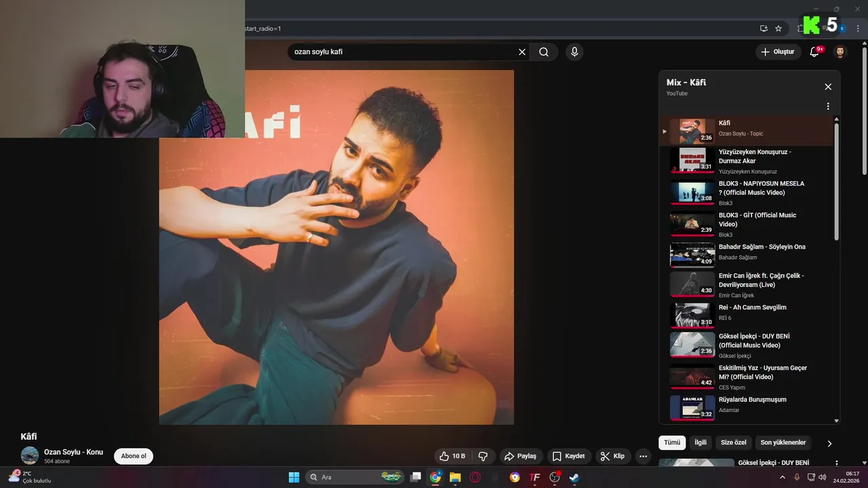
Task: Play Yüzyüzeyken Konuşuruz - Durmaz Akar thumbnail
Action: tap(692, 161)
